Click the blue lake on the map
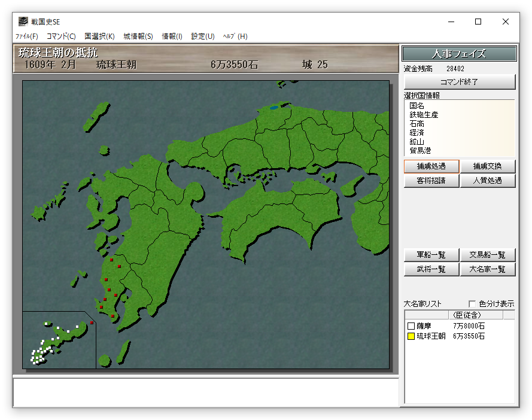 (273, 108)
